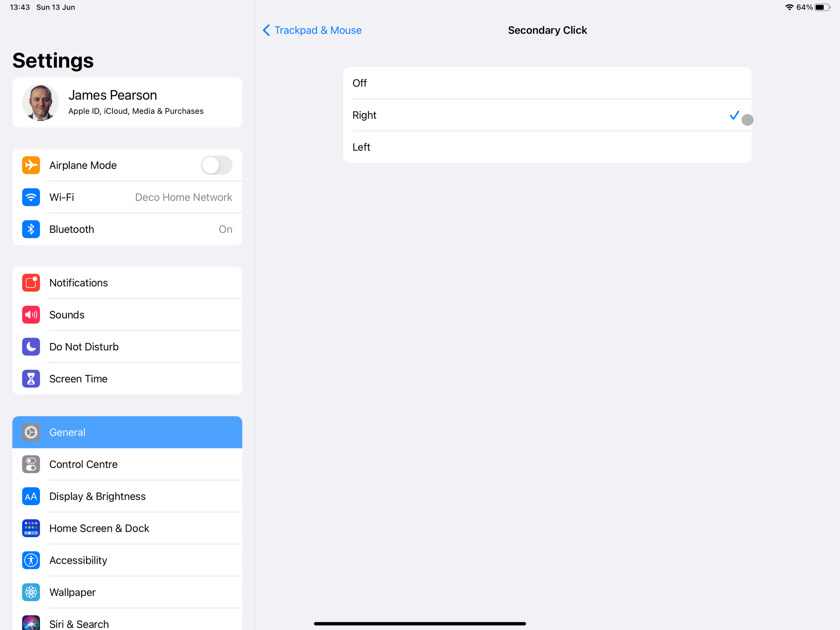The image size is (840, 630).
Task: Tap the Screen Time hourglass icon
Action: 31,379
